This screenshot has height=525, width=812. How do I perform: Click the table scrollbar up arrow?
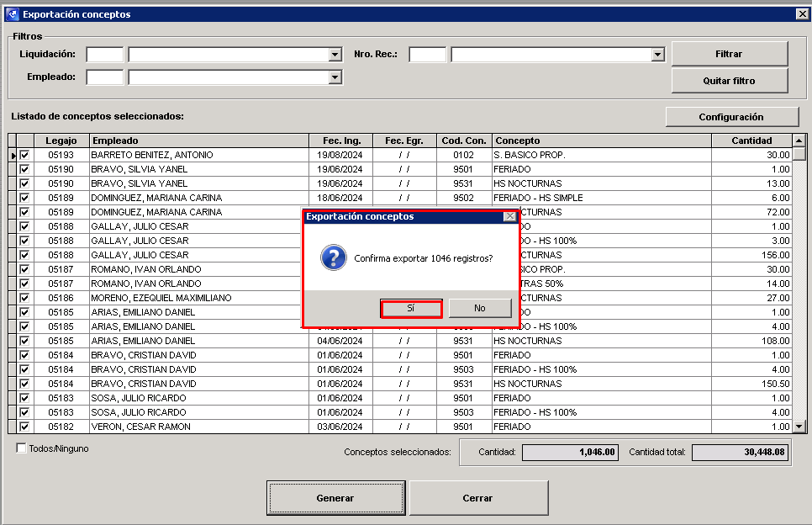coord(799,141)
